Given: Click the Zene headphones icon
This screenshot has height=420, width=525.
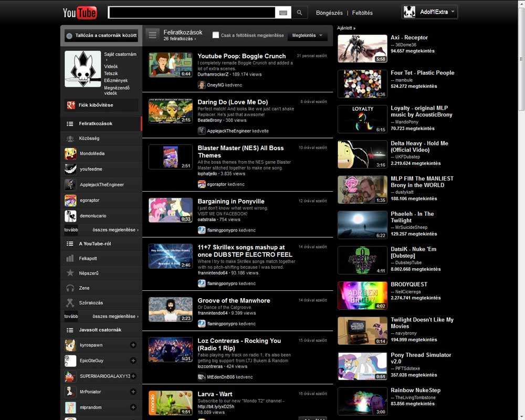Looking at the screenshot, I should pos(70,288).
